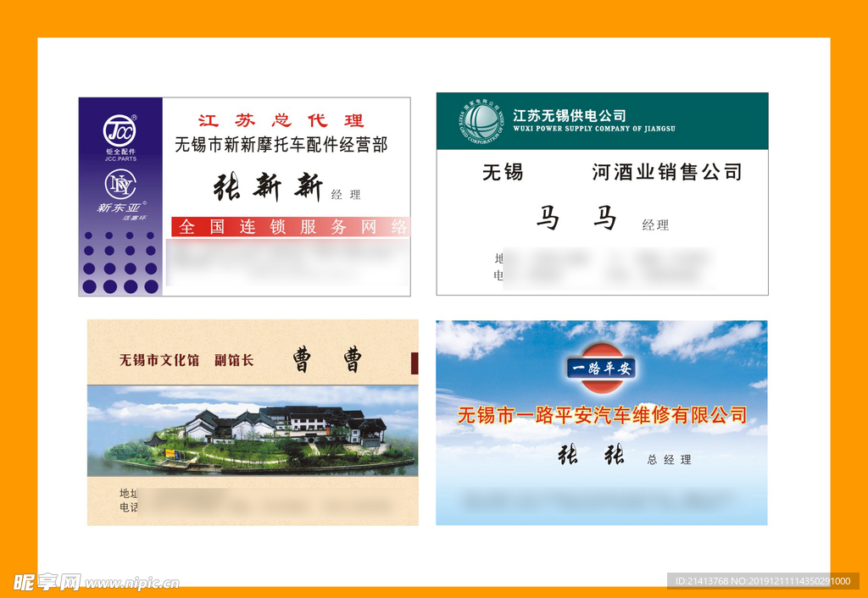Click the 江苏总代理 red heading
The height and width of the screenshot is (598, 868).
(x=281, y=120)
